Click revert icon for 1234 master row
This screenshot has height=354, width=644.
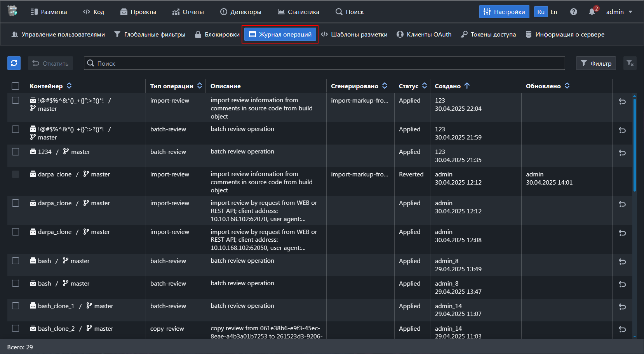click(622, 153)
